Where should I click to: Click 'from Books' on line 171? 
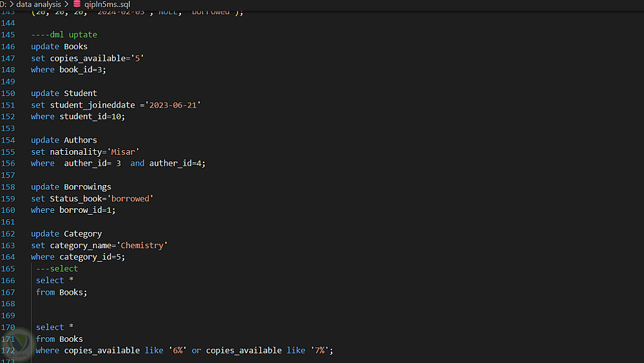pyautogui.click(x=59, y=339)
